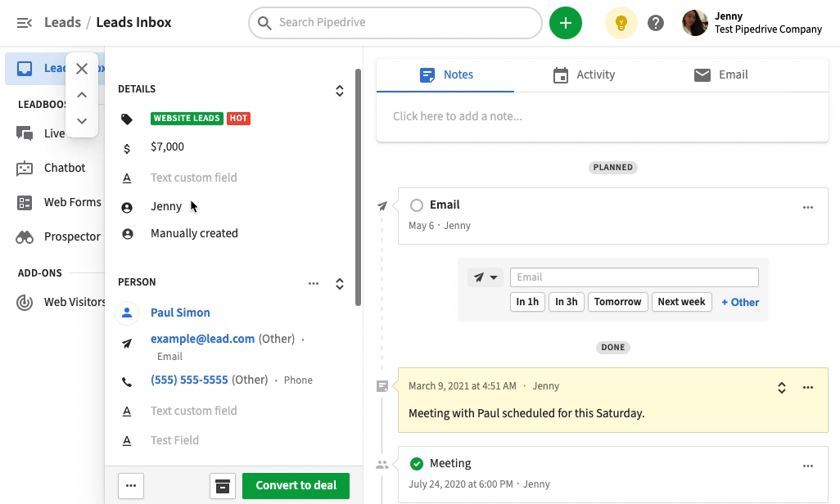The image size is (840, 504).
Task: Switch to the Email tab
Action: click(721, 74)
